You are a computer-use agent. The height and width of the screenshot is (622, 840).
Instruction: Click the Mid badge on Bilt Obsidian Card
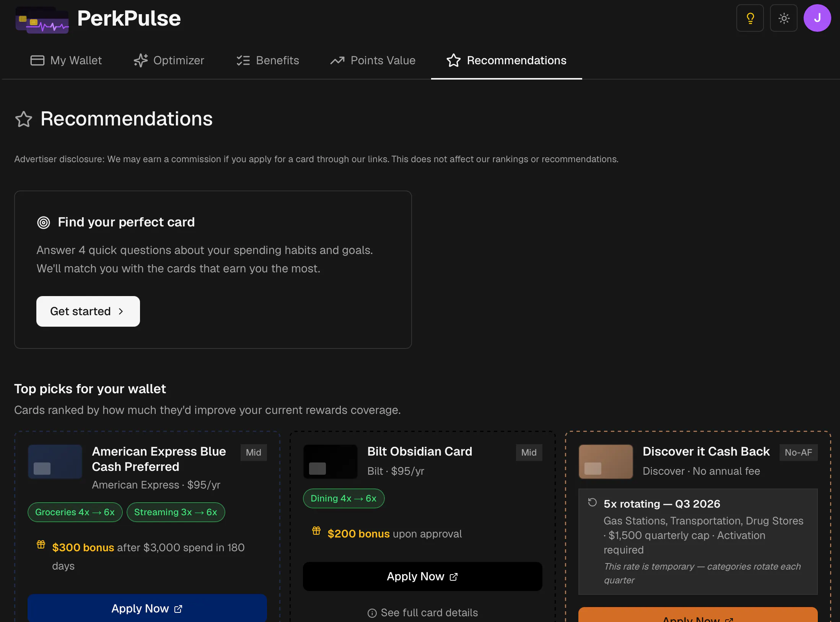point(529,453)
